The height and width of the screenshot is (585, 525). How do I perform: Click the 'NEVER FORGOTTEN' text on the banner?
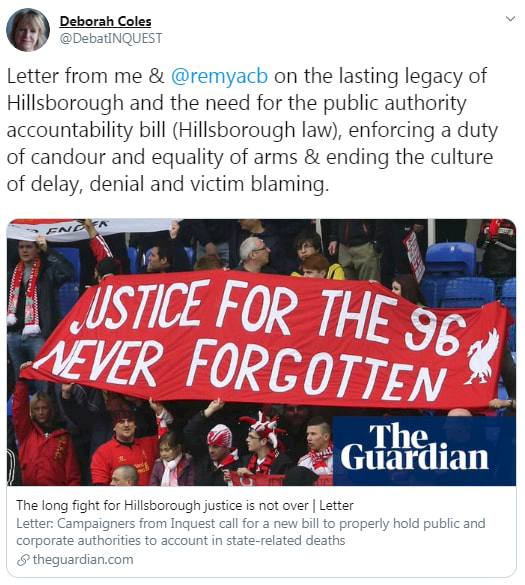239,369
